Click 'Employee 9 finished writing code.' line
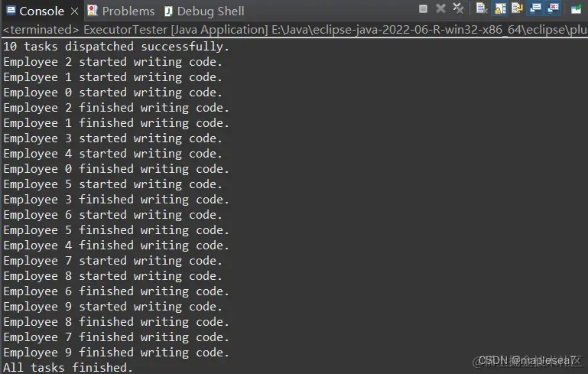The width and height of the screenshot is (588, 374). tap(116, 353)
